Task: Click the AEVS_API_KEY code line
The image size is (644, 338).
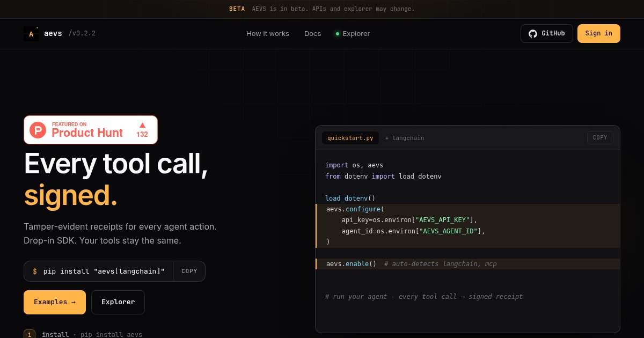Action: pos(409,220)
